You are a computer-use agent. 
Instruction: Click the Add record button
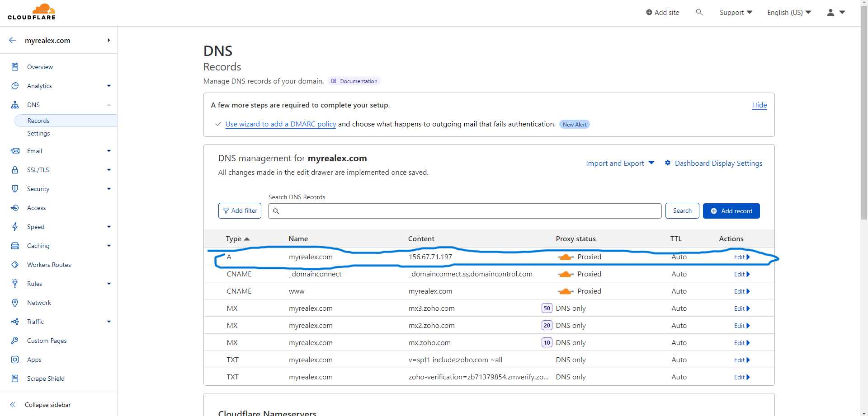(731, 211)
